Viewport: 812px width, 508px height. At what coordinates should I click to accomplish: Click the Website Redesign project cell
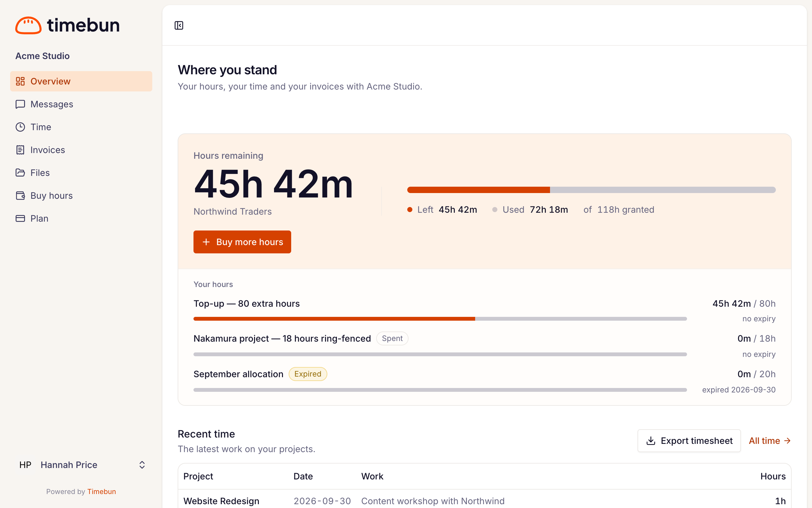click(221, 501)
